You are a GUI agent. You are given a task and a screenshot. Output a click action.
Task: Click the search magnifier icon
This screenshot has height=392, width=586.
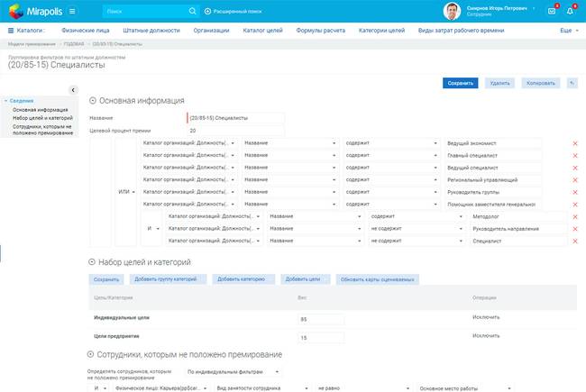coord(193,11)
